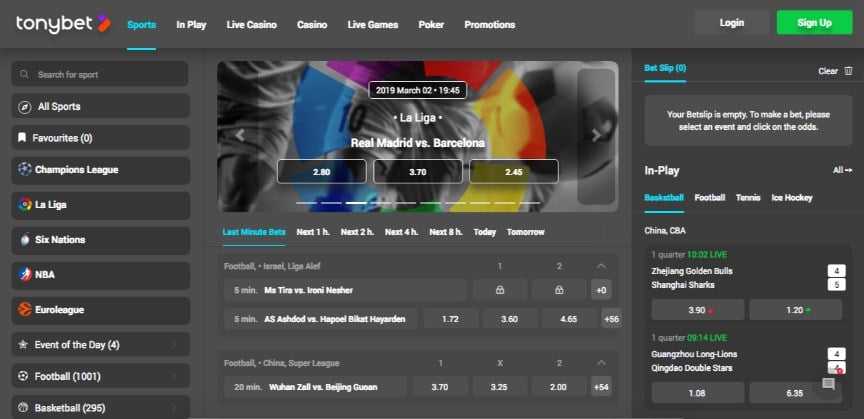This screenshot has width=864, height=419.
Task: Collapse Israel Liga Alef section
Action: 601,266
